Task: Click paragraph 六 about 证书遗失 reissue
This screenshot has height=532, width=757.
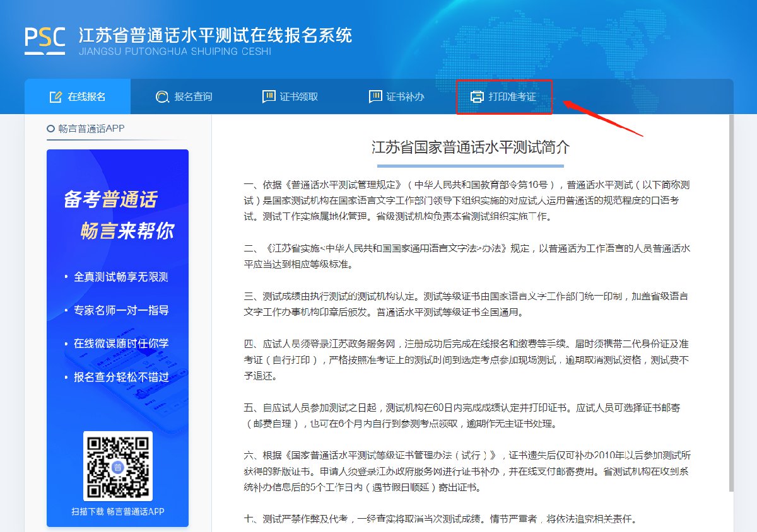Action: (x=467, y=471)
